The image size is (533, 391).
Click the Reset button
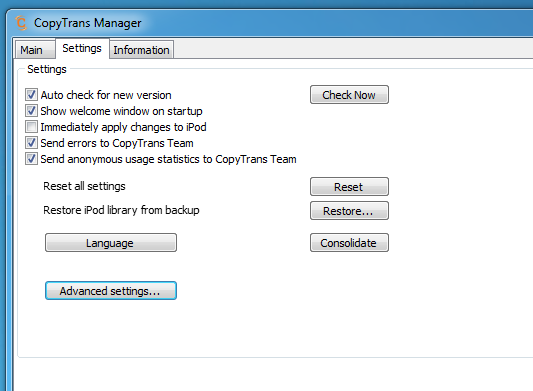[x=349, y=186]
